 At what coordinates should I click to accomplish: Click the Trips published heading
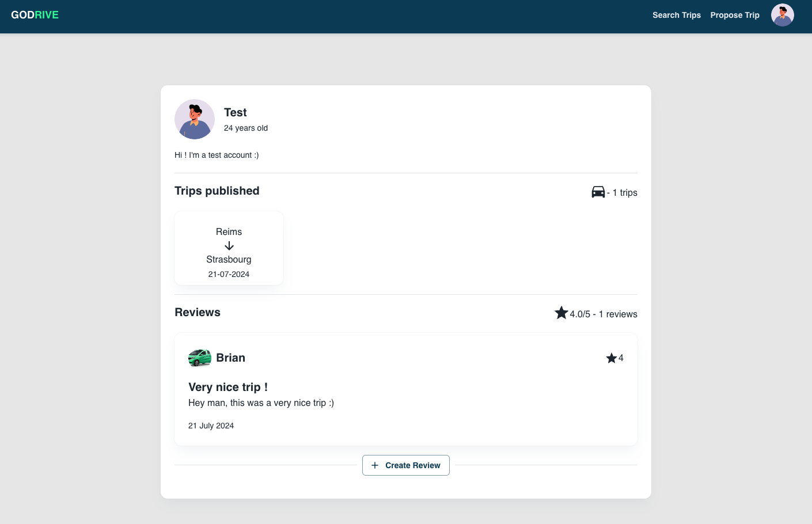(x=217, y=191)
